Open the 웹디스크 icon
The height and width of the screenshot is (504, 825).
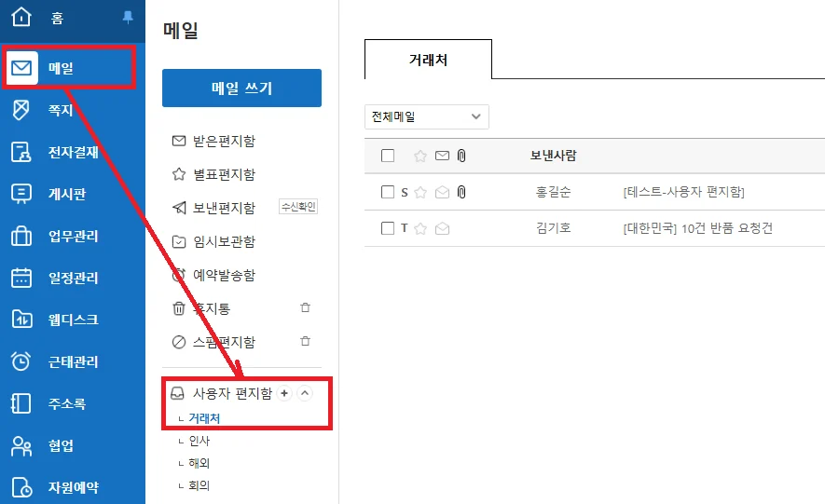(21, 320)
